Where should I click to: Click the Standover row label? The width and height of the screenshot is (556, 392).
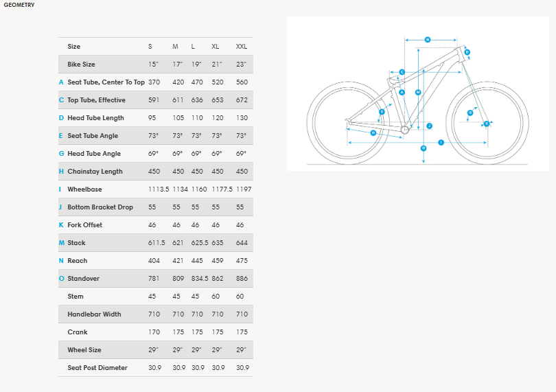(x=82, y=279)
